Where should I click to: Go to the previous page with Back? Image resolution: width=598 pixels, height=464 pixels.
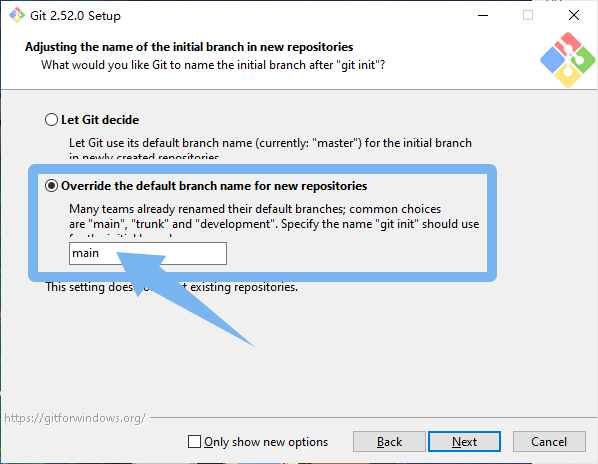[389, 442]
